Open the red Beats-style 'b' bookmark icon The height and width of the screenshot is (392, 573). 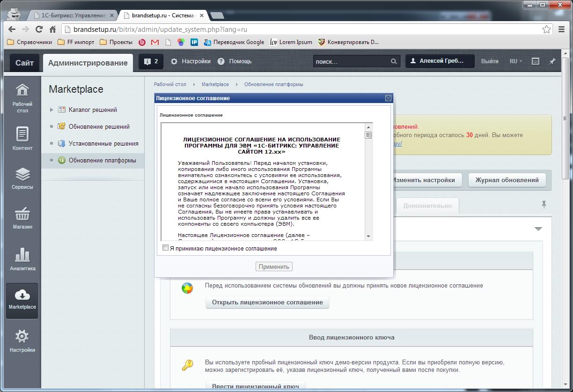point(142,42)
